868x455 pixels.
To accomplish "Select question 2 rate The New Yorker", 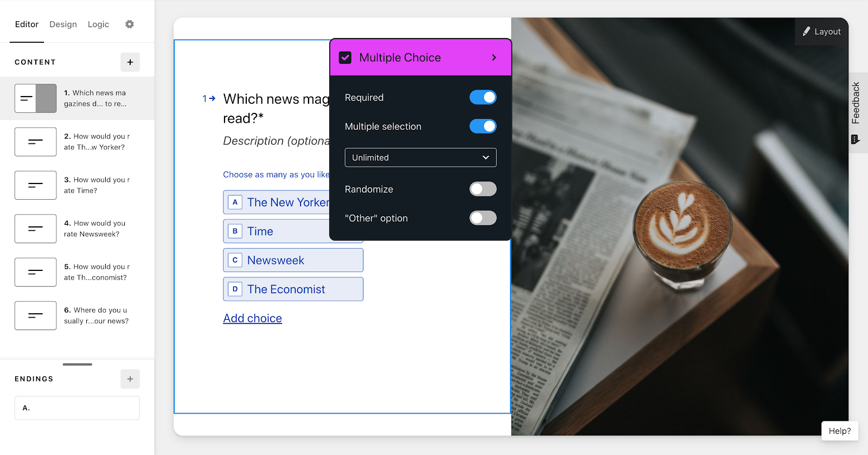I will [x=77, y=142].
